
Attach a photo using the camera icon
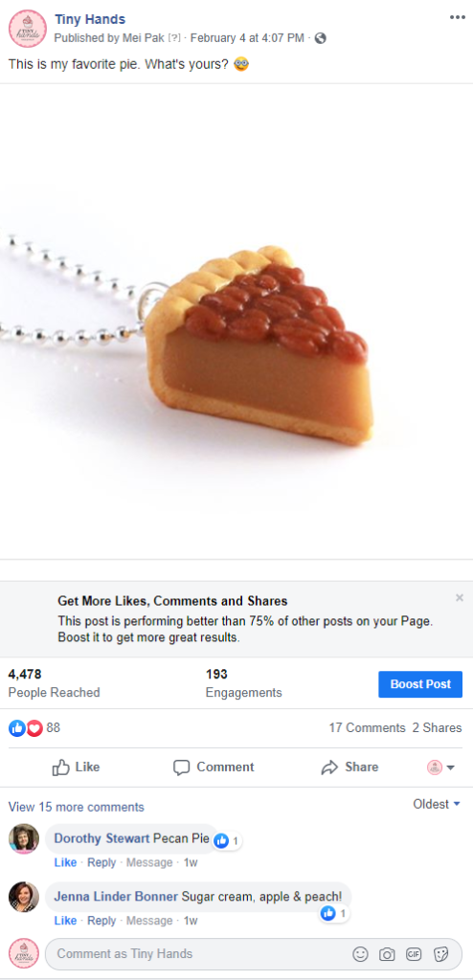click(x=387, y=954)
